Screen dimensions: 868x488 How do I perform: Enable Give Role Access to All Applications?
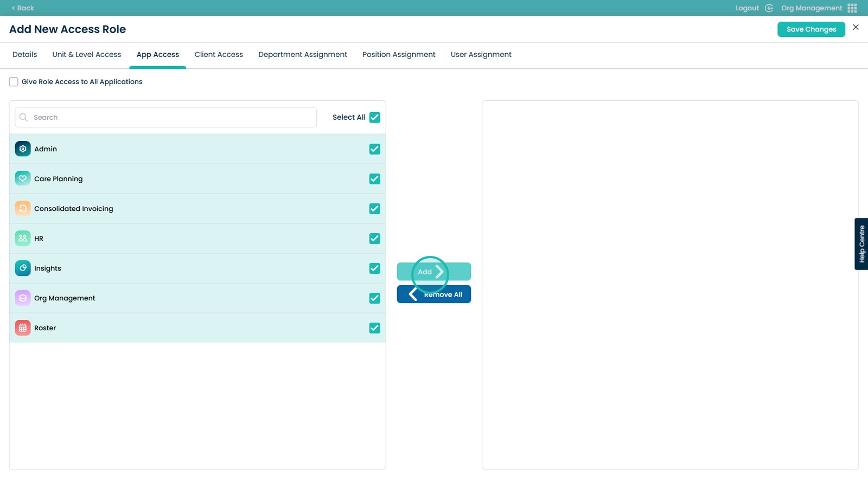14,82
